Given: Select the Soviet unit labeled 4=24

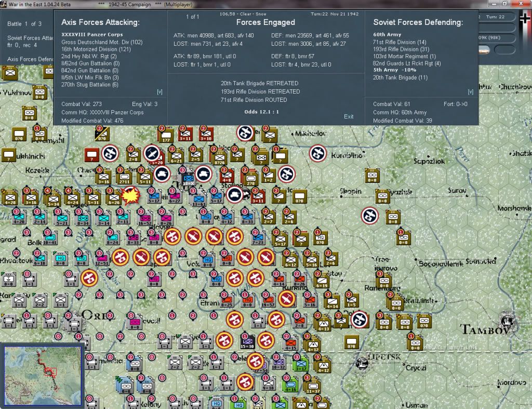Looking at the screenshot, I should coord(72,198).
